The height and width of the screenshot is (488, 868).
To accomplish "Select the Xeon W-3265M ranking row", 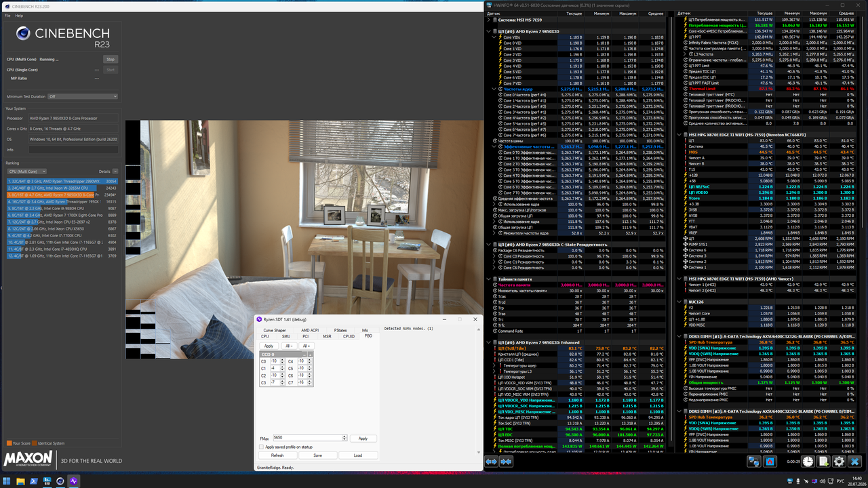I will click(62, 188).
